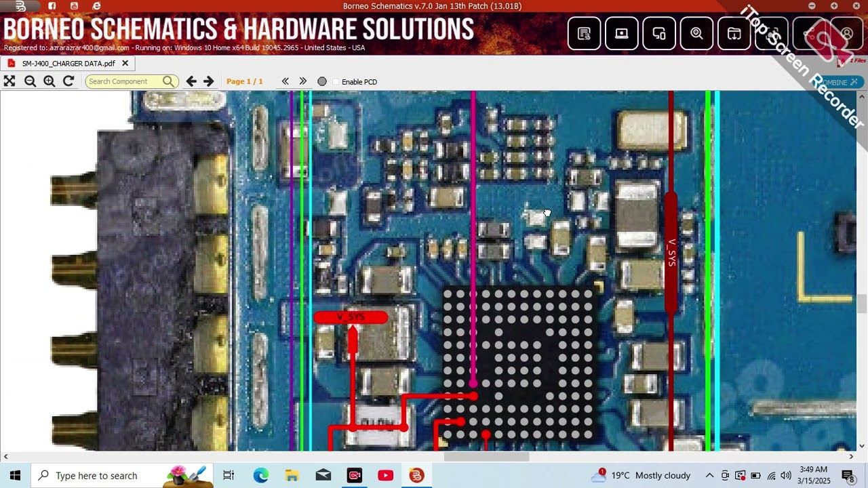Click the registered email address text
Screen dimensions: 868x488
[x=89, y=48]
